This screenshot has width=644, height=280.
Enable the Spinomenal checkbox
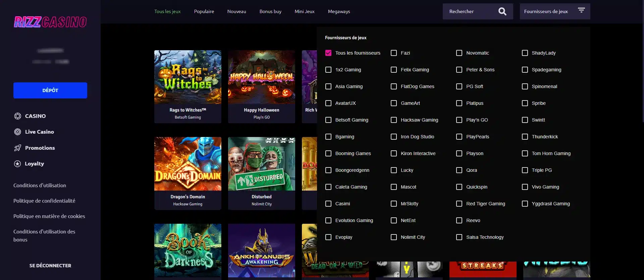point(525,86)
